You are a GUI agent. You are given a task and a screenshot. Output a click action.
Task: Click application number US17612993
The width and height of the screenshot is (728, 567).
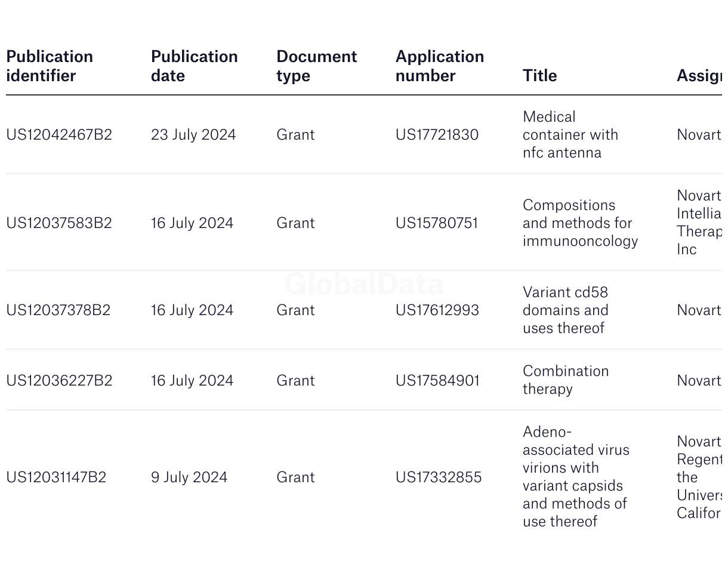(437, 310)
